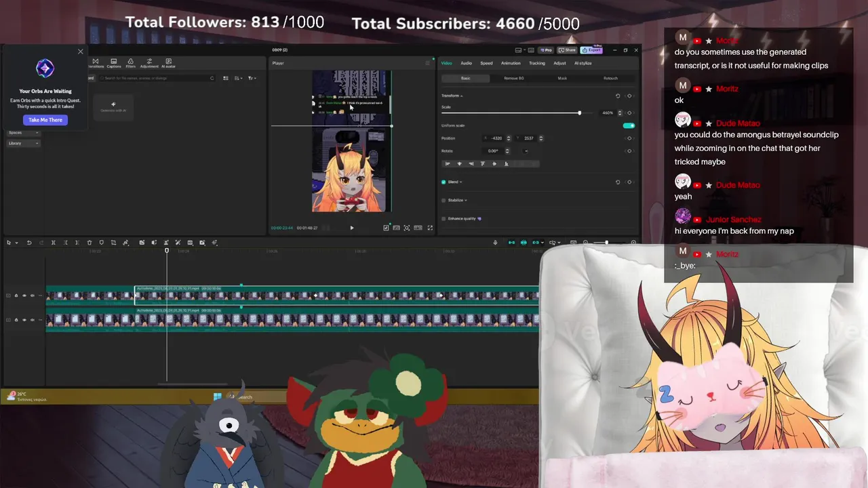The image size is (868, 488).
Task: Switch to the Audio tab
Action: (x=467, y=63)
